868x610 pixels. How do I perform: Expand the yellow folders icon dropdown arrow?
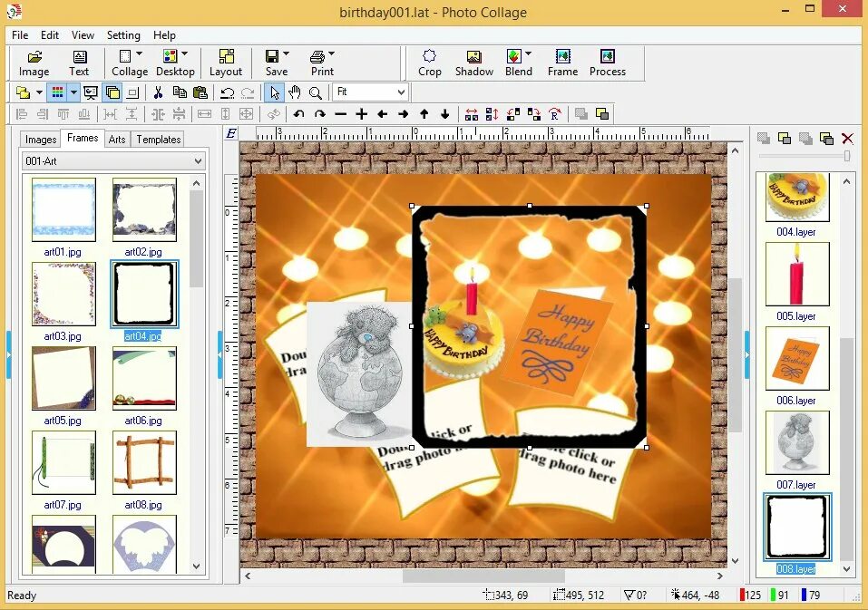pos(39,92)
